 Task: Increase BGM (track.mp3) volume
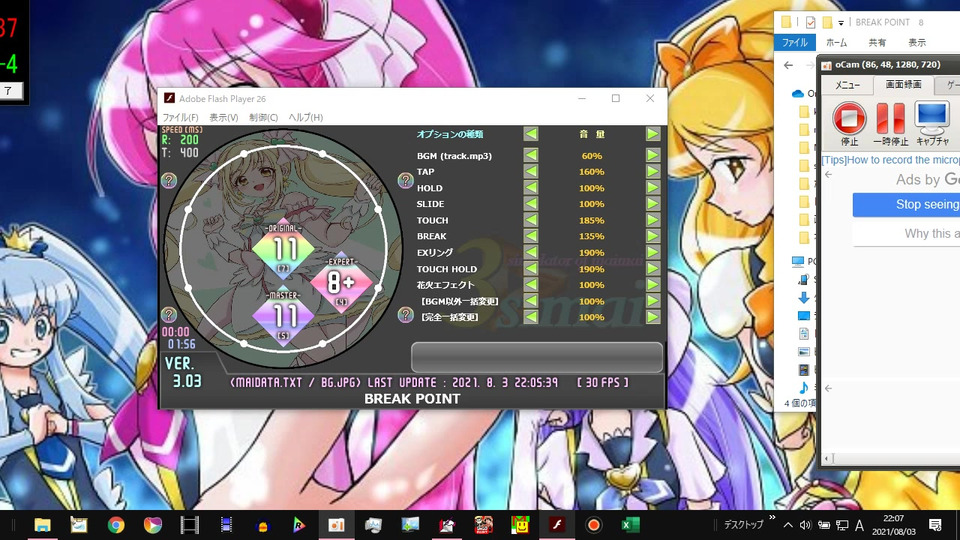[653, 156]
